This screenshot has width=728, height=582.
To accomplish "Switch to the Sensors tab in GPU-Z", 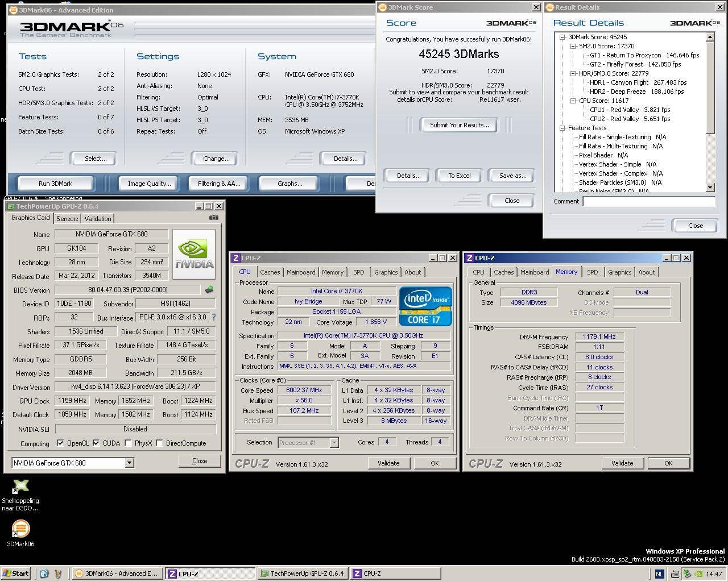I will point(67,219).
